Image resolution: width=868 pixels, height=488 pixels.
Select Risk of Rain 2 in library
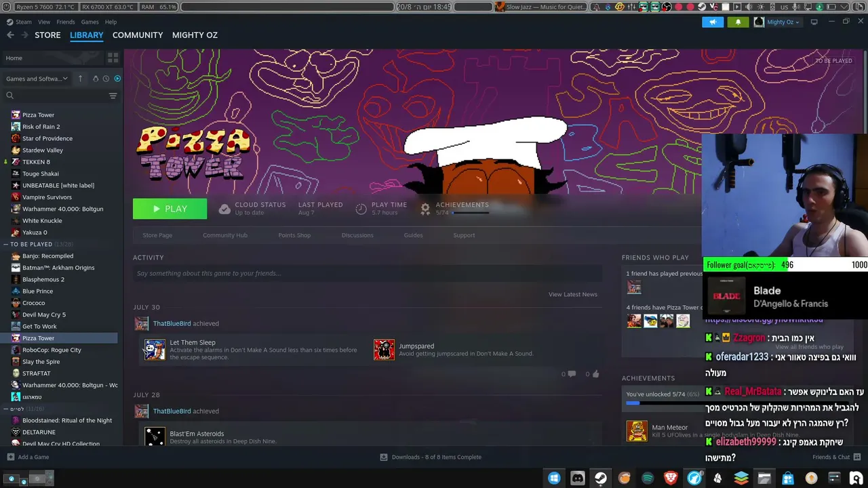pyautogui.click(x=41, y=127)
